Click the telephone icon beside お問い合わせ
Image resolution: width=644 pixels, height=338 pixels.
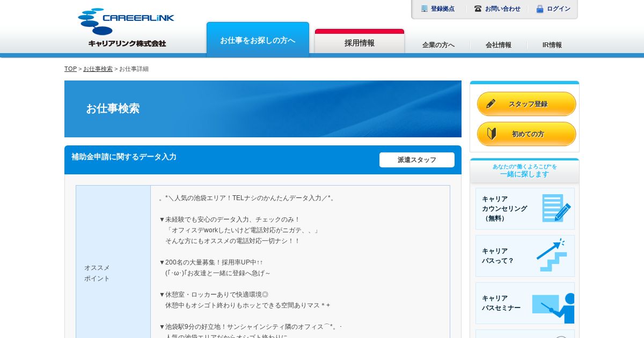478,9
